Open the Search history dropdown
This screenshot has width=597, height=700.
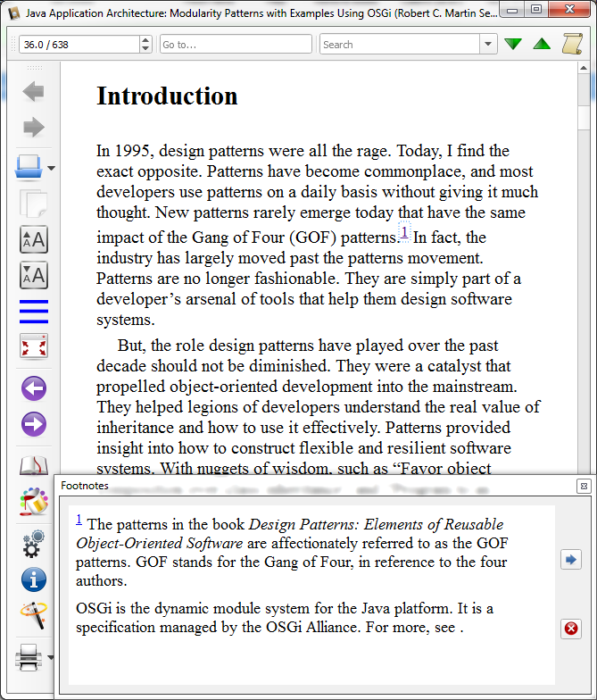coord(488,45)
